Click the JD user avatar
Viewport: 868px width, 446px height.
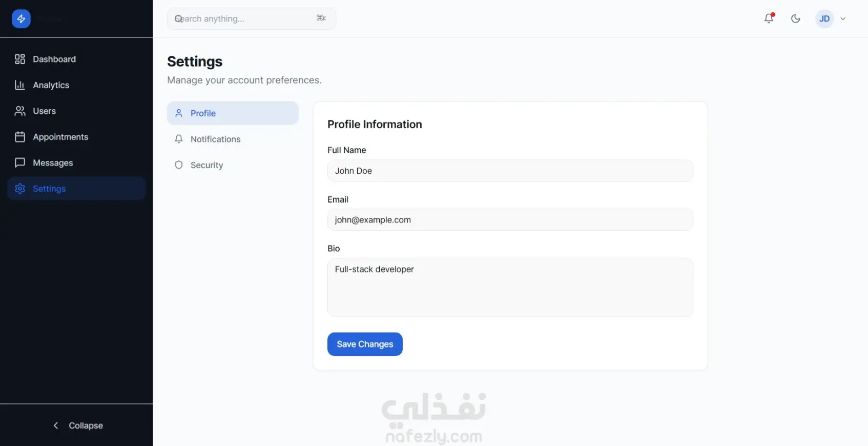pos(824,19)
